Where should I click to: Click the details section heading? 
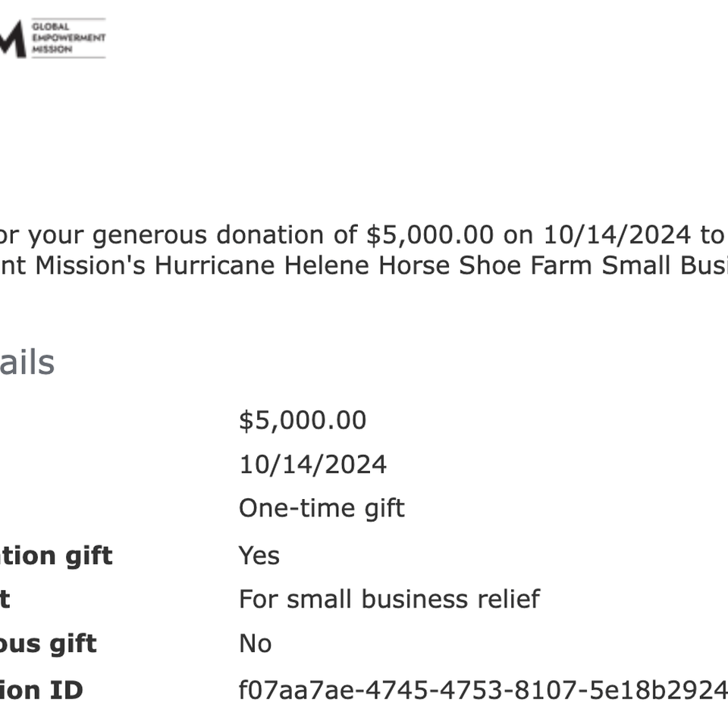[27, 362]
